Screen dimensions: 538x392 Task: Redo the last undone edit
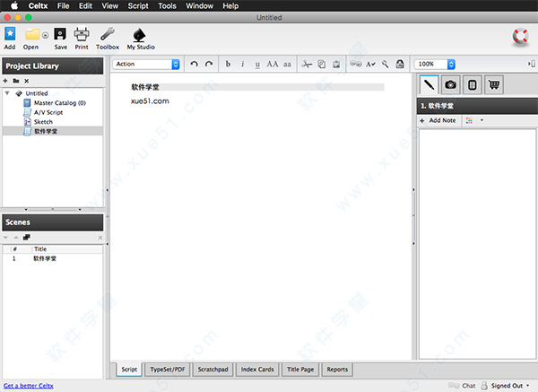(209, 65)
